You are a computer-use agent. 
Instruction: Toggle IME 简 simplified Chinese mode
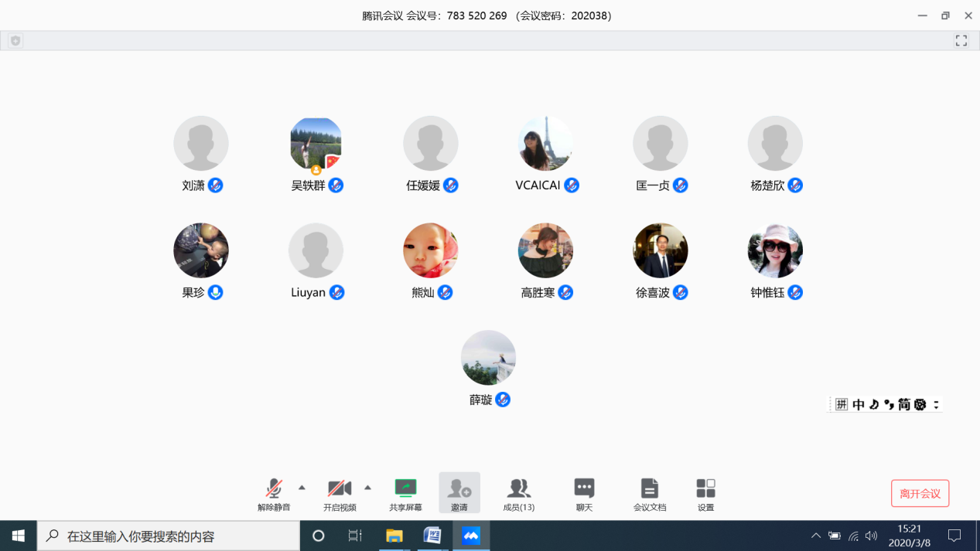click(x=904, y=404)
